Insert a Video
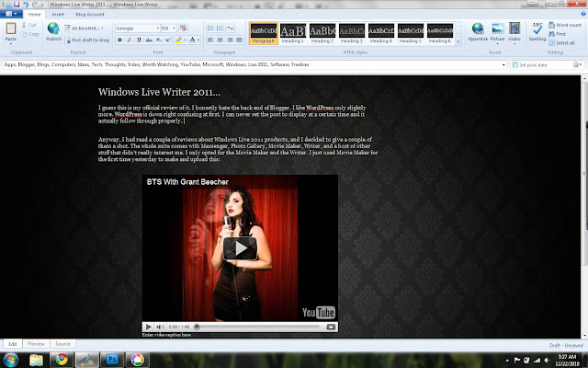Viewport: 588px width, 368px height. point(514,33)
